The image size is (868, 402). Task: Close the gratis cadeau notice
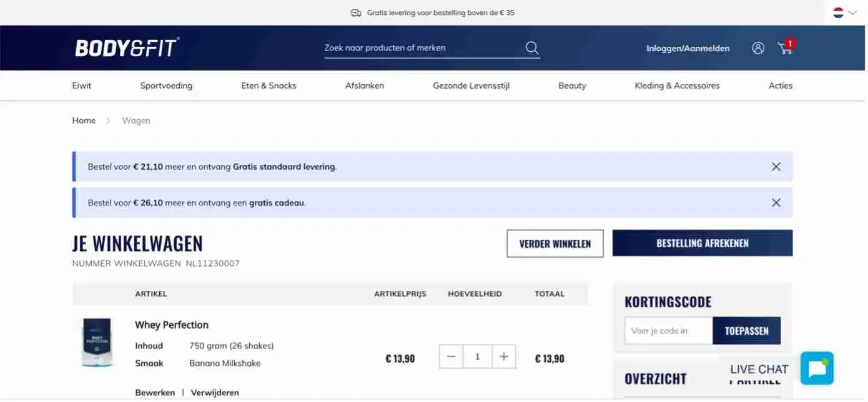[776, 203]
